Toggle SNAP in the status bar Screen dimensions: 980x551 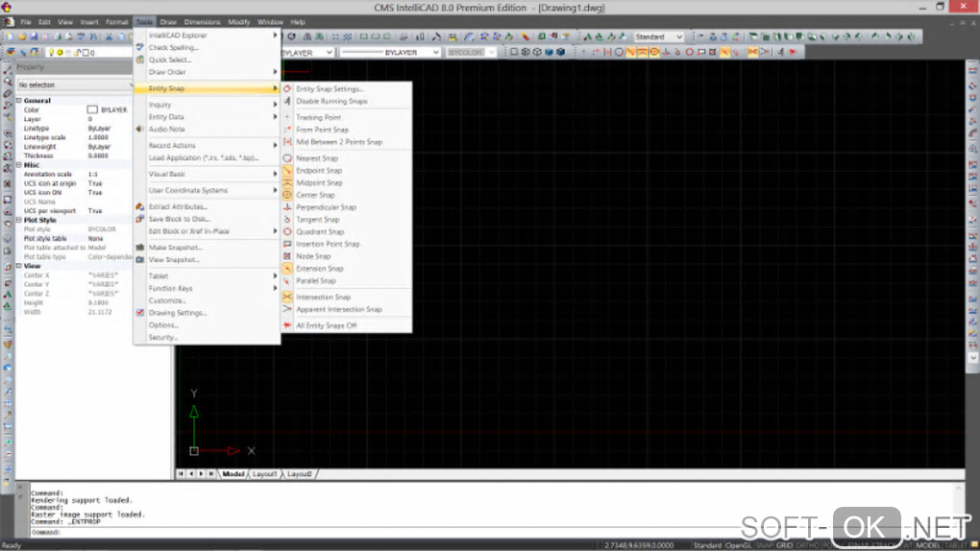pyautogui.click(x=765, y=545)
